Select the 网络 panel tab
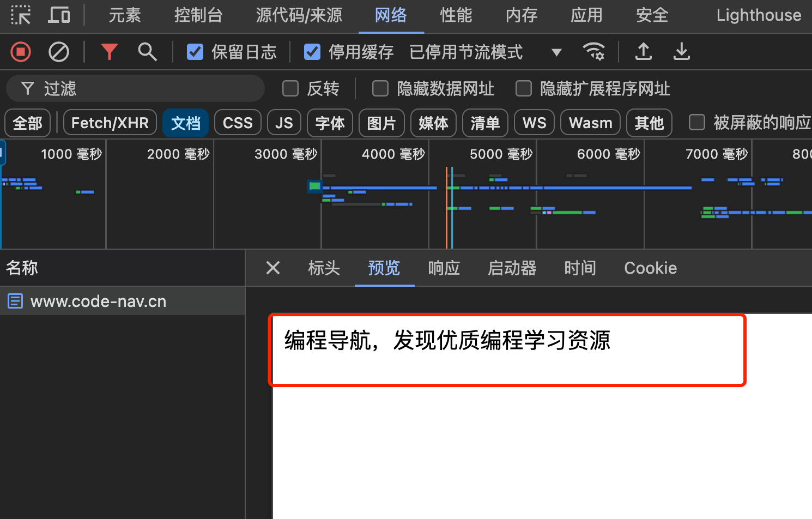Viewport: 812px width, 519px height. click(x=391, y=15)
